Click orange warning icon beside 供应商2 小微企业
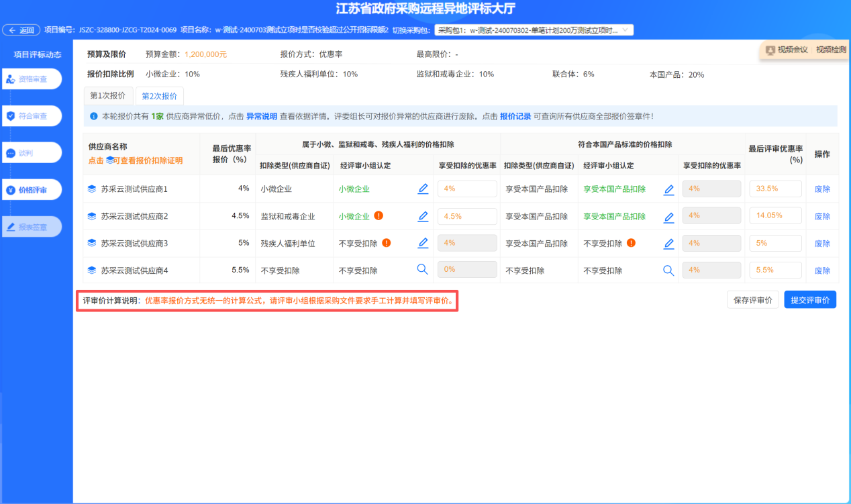The image size is (851, 504). [379, 216]
